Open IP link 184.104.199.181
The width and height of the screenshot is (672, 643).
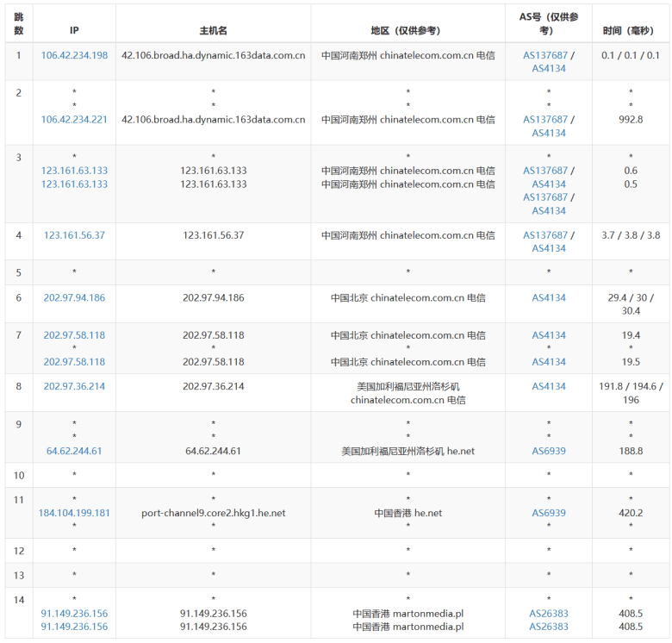[x=74, y=513]
